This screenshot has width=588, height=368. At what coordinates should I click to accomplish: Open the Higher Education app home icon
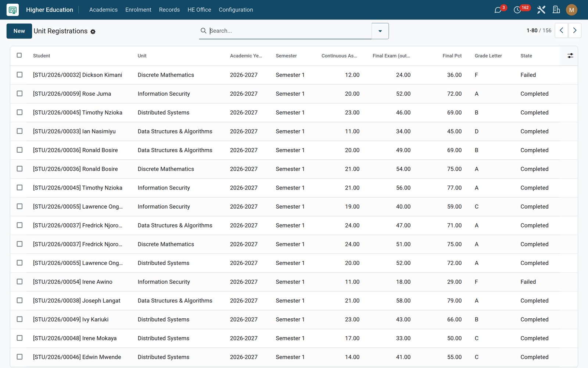click(12, 10)
